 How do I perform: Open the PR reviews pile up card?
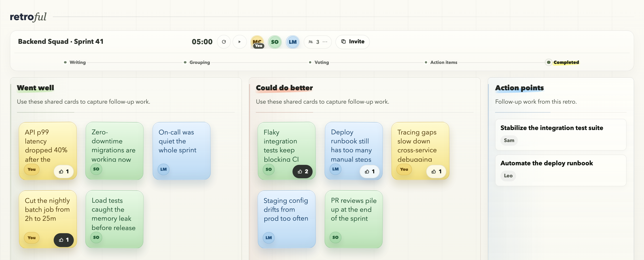pos(354,219)
